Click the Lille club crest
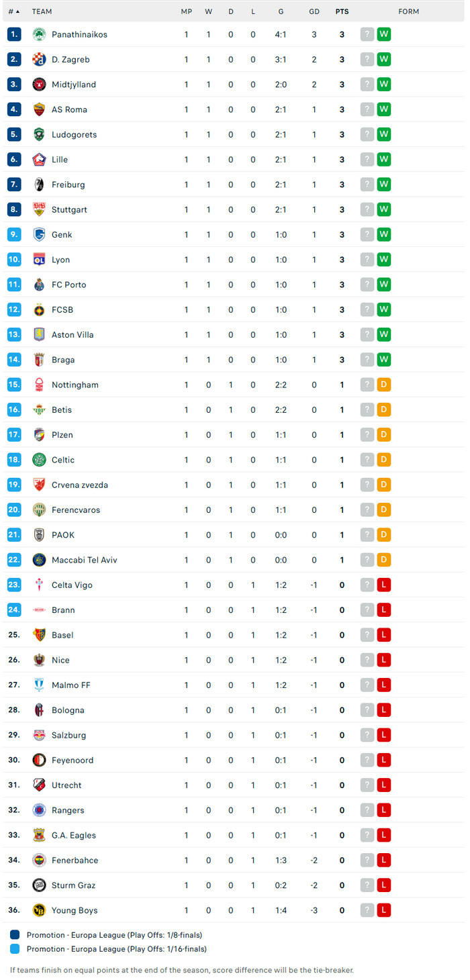470x980 pixels. [x=39, y=160]
